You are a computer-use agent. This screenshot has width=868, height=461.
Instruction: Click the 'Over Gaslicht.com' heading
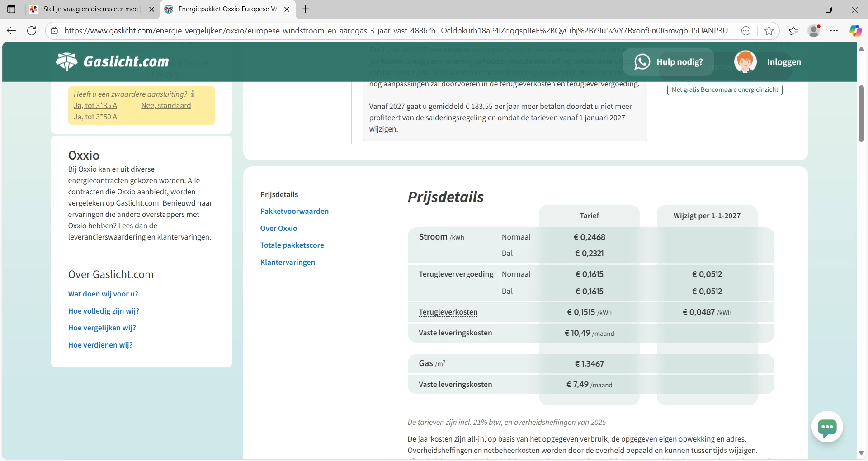pyautogui.click(x=111, y=274)
